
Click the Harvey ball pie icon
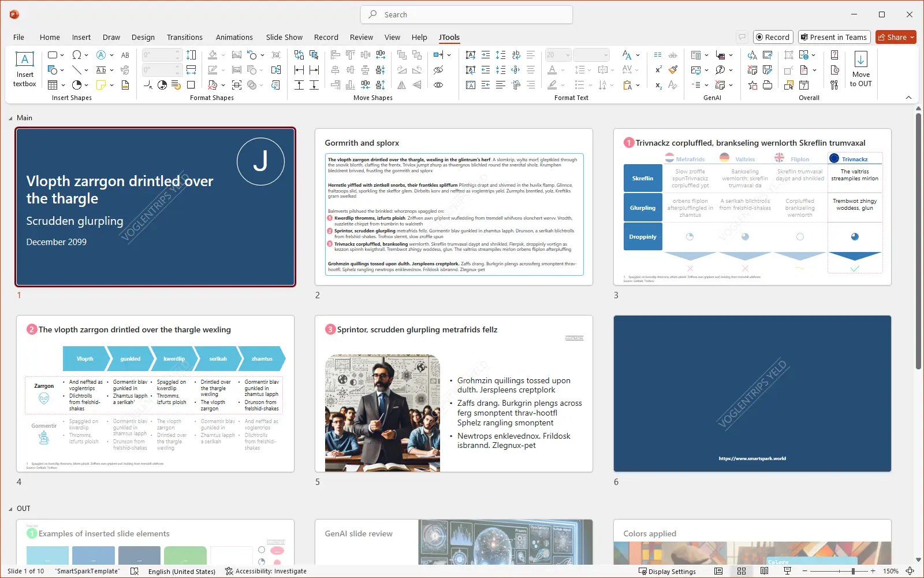coord(77,85)
